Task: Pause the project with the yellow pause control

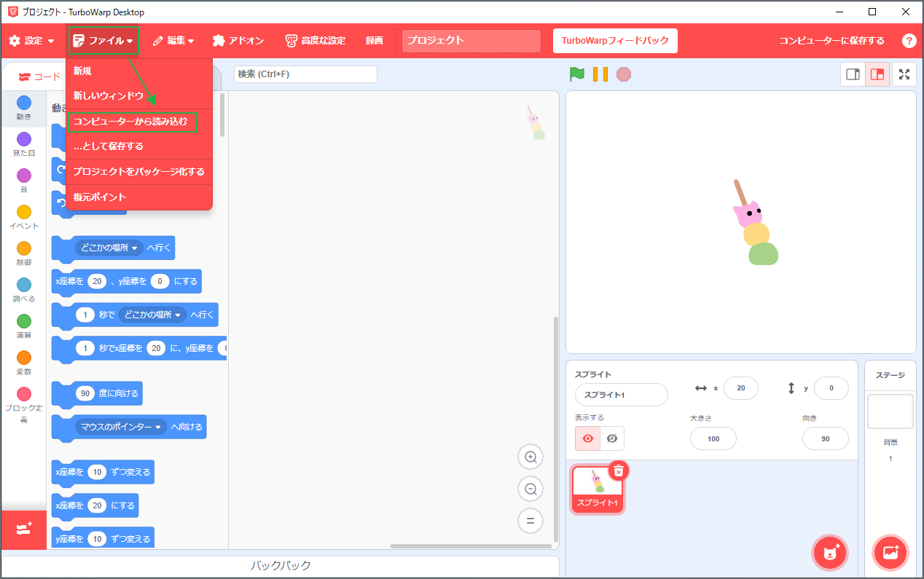Action: tap(600, 74)
